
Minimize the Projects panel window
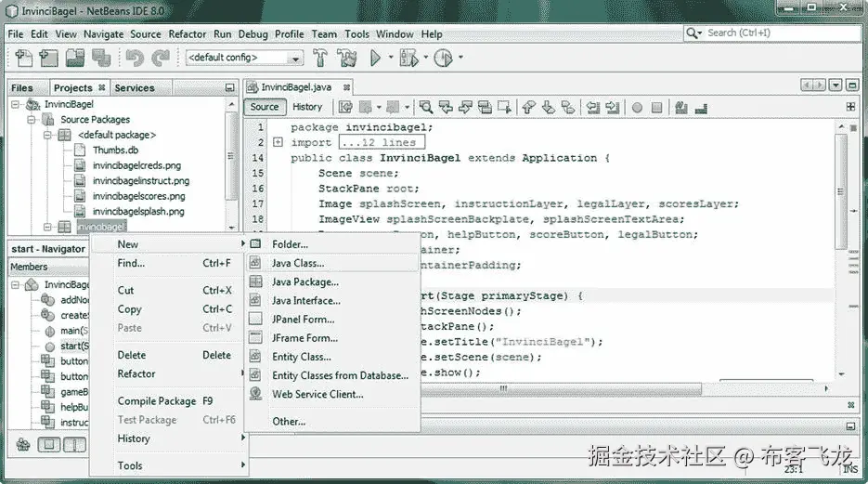[x=229, y=87]
